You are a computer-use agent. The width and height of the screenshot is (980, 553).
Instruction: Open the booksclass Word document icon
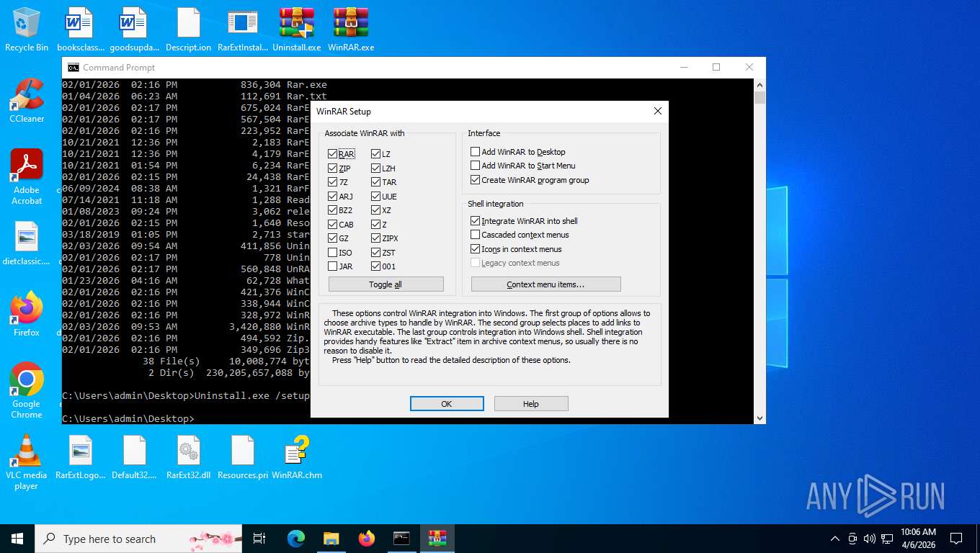(81, 29)
